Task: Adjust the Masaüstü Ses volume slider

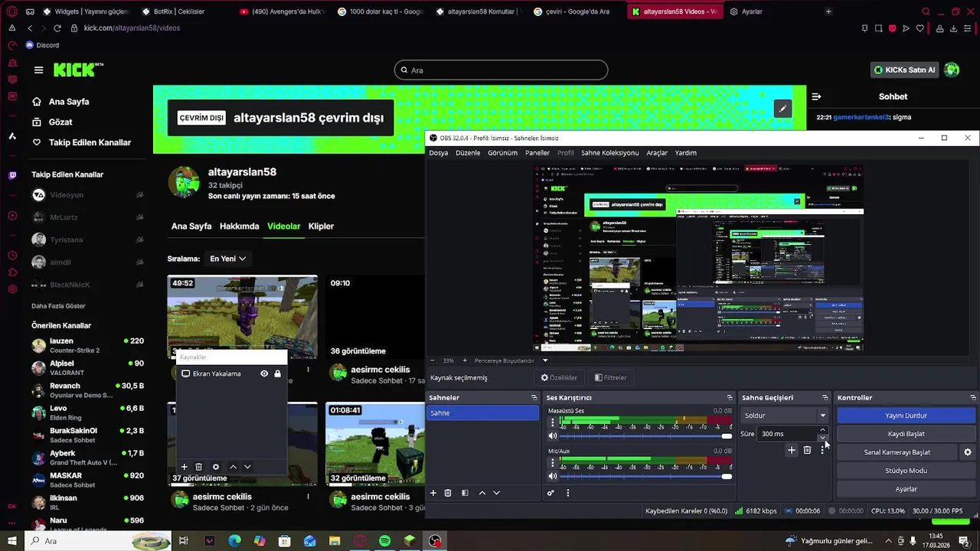Action: (646, 436)
